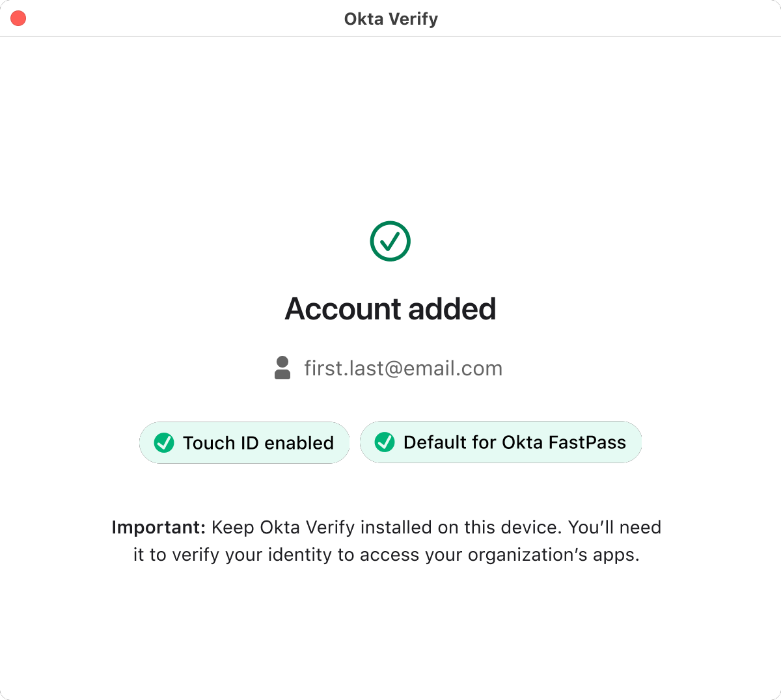This screenshot has height=700, width=781.
Task: Click the Touch ID enabled checkmark icon
Action: pos(164,443)
